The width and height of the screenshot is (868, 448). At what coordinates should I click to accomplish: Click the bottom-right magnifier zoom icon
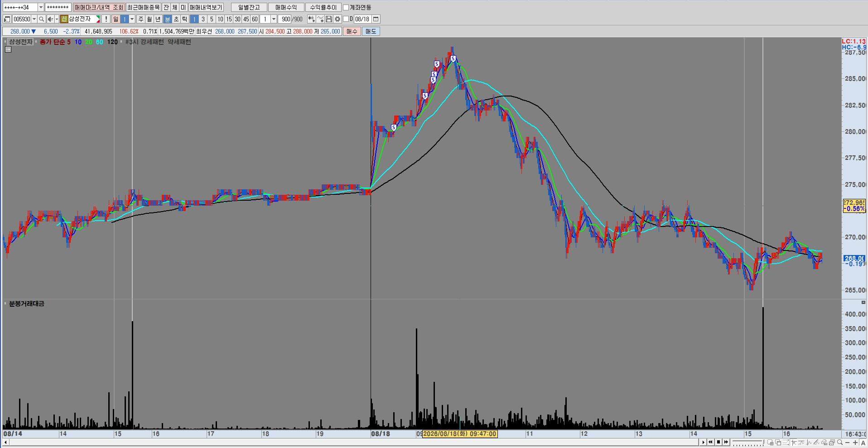[x=840, y=442]
